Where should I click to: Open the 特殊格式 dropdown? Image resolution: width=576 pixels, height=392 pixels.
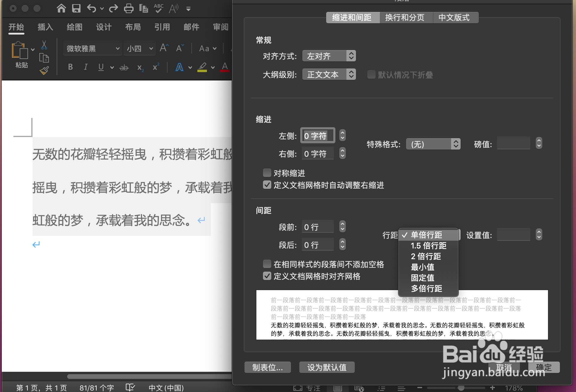433,144
